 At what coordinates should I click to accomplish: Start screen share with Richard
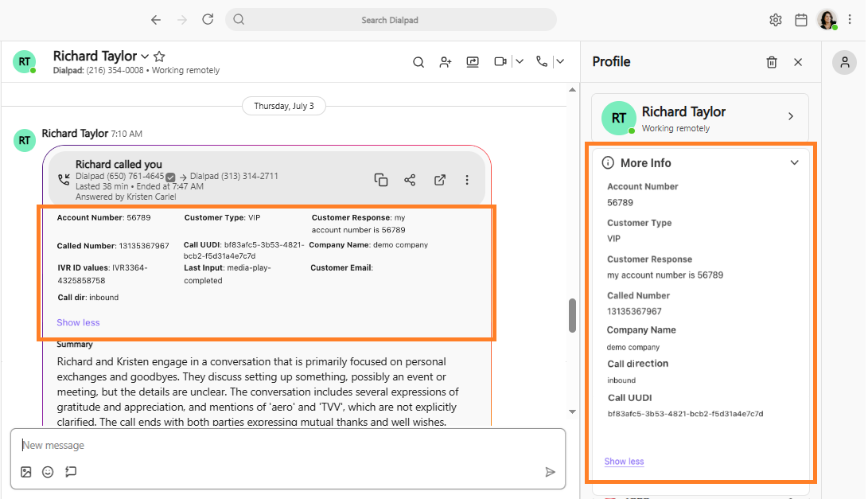[x=473, y=62]
